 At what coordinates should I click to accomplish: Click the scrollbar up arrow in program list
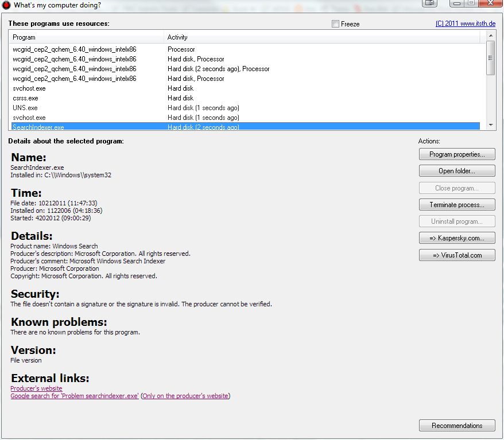pyautogui.click(x=490, y=37)
